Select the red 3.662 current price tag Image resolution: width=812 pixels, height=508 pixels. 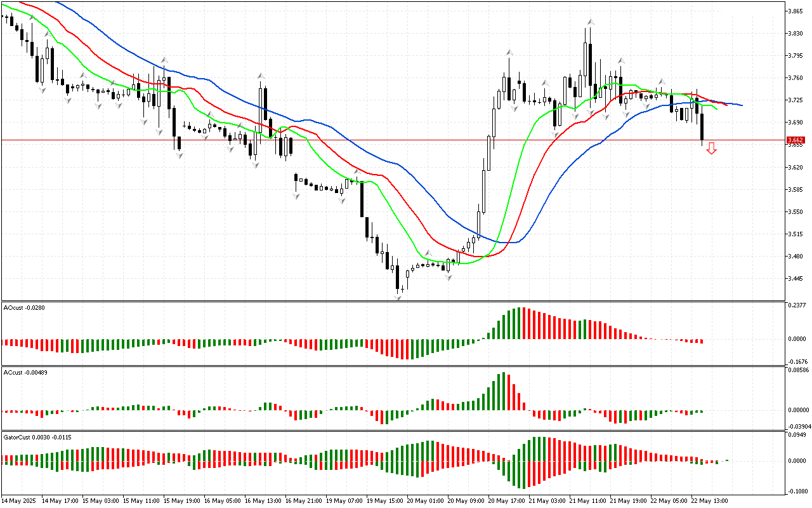[795, 140]
